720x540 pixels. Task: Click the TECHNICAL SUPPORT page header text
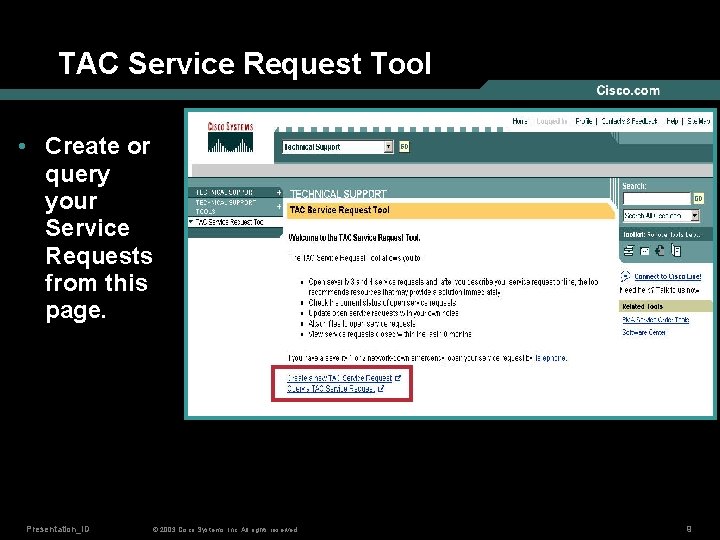(x=338, y=194)
